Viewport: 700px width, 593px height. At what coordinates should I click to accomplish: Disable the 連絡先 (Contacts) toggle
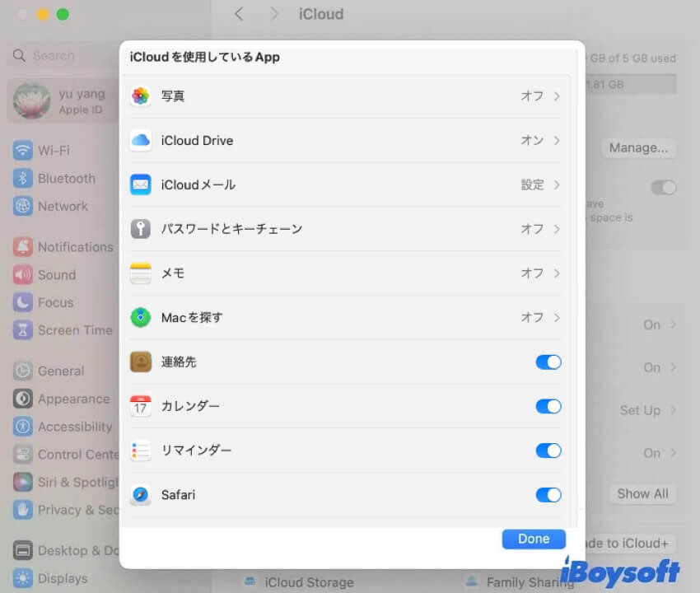pos(548,362)
